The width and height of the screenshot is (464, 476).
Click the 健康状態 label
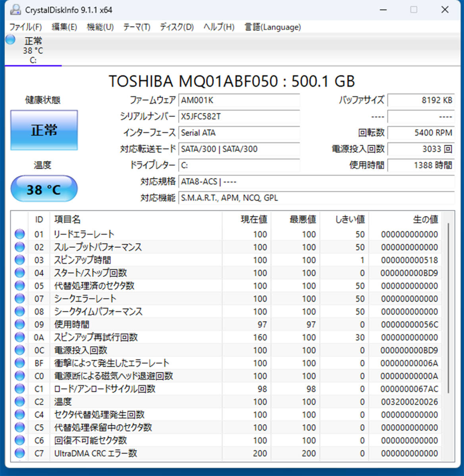(x=43, y=100)
